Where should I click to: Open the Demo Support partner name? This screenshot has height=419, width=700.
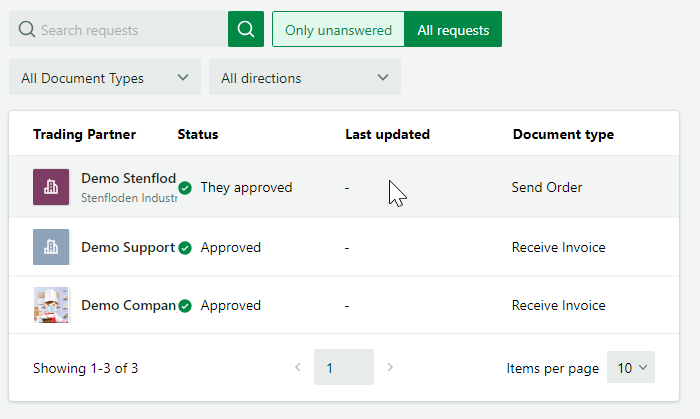pyautogui.click(x=128, y=247)
